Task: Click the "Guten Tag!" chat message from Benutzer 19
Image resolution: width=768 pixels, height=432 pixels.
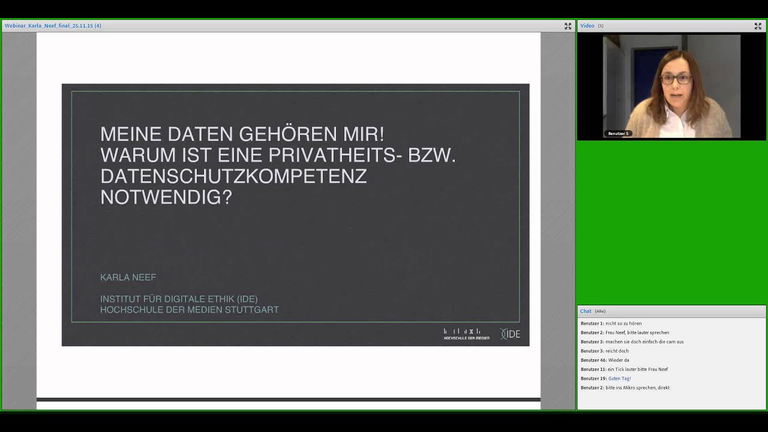Action: [619, 378]
